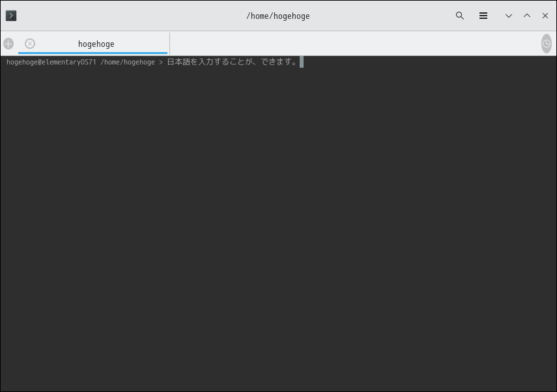Click terminal app icon in title bar
This screenshot has width=557, height=392.
coord(11,16)
